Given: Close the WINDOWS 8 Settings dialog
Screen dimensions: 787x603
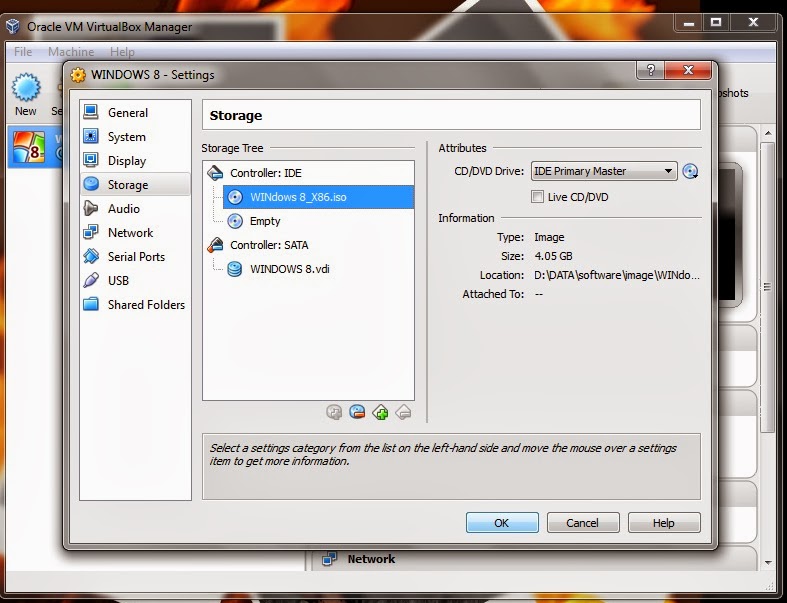Looking at the screenshot, I should (x=688, y=70).
